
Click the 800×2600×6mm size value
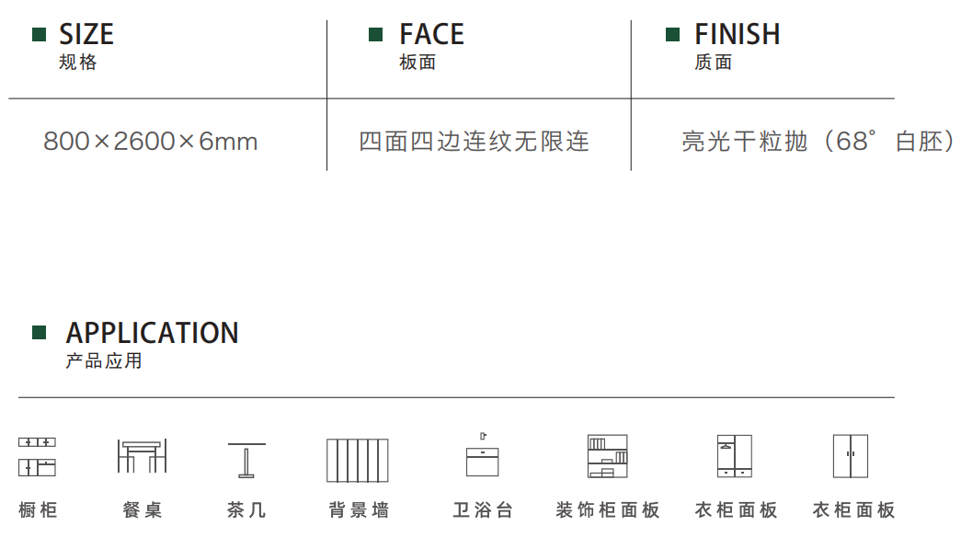(151, 142)
